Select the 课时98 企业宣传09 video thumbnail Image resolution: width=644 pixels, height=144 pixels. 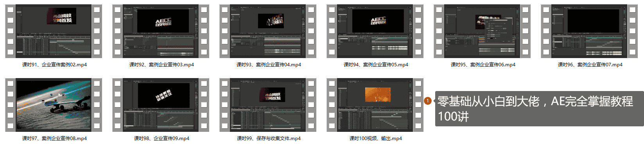pos(161,105)
